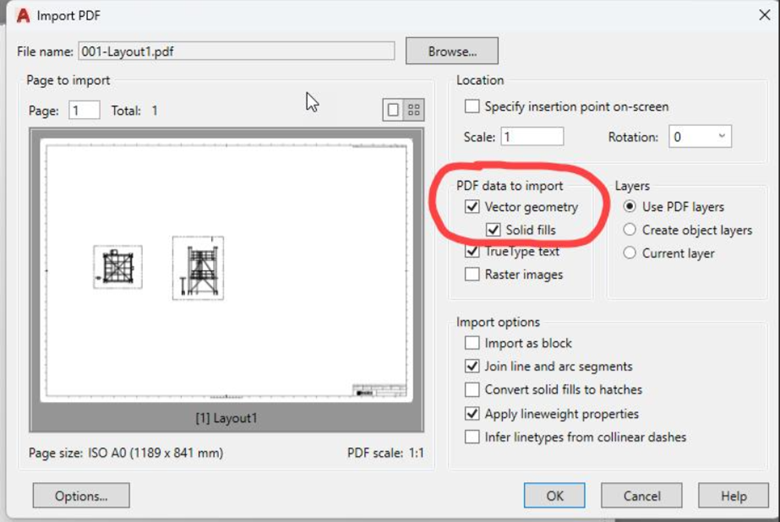Open Help for Import PDF
780x522 pixels.
(734, 496)
